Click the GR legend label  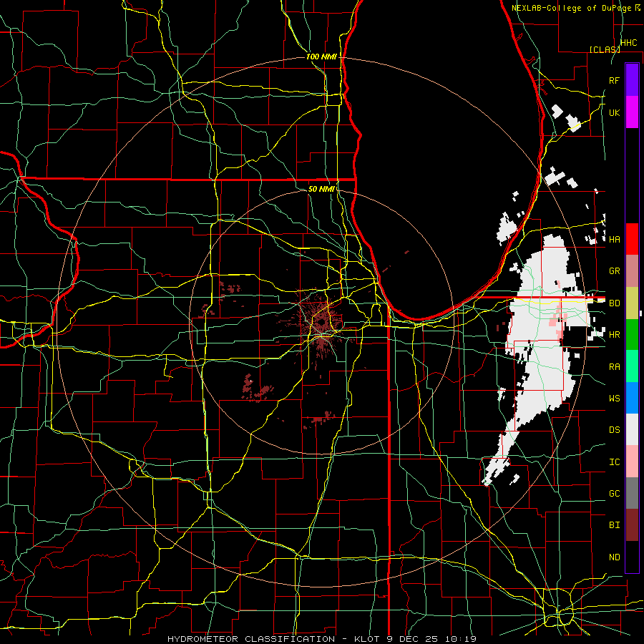614,271
